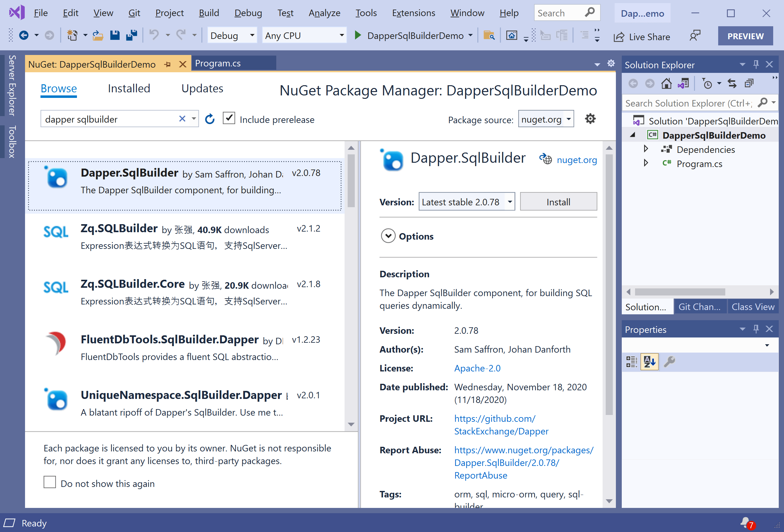The width and height of the screenshot is (784, 532).
Task: Collapse All items in Solution Explorer
Action: pos(749,83)
